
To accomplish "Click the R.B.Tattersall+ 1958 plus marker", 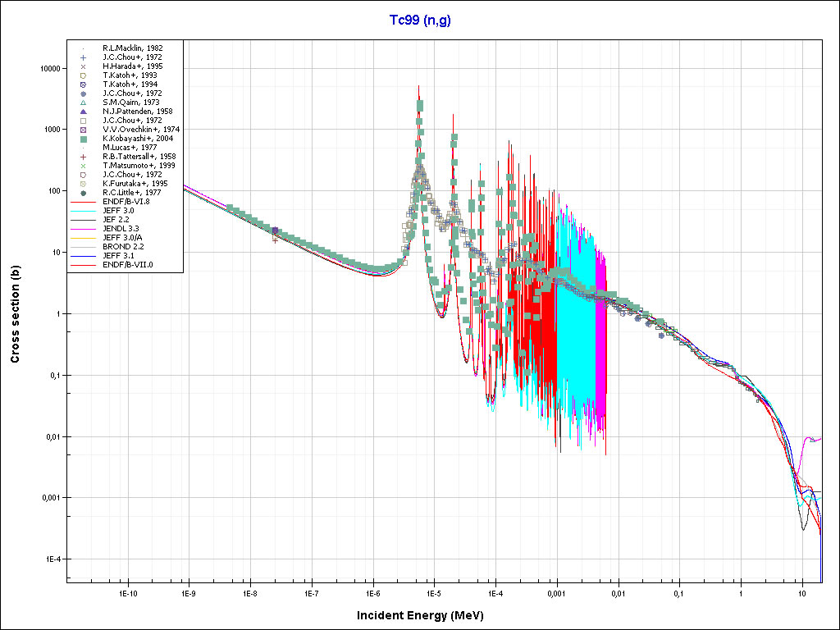I will click(x=83, y=157).
